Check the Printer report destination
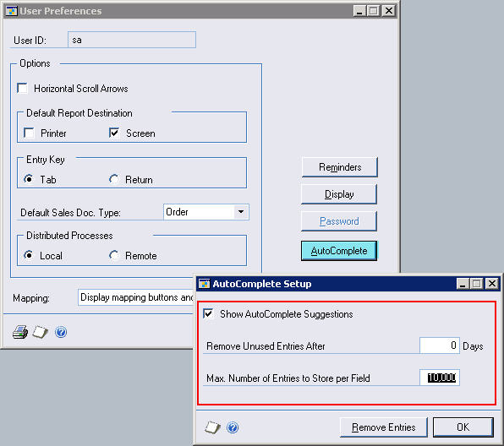Viewport: 504px width, 446px height. click(30, 133)
